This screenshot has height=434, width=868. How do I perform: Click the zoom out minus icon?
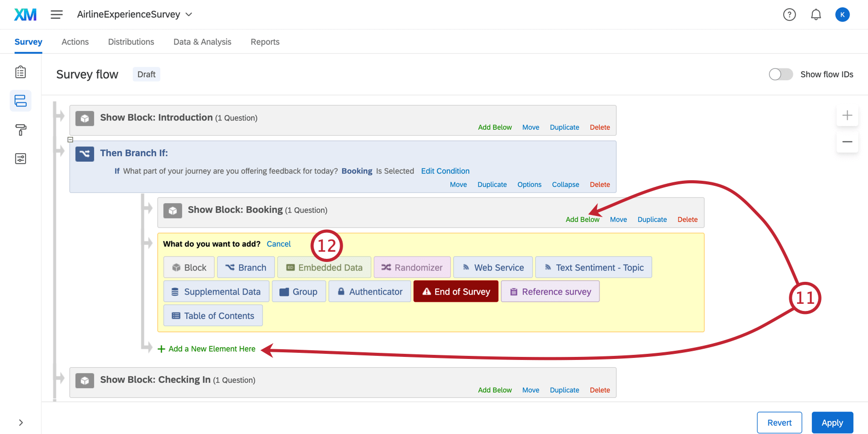click(x=847, y=141)
